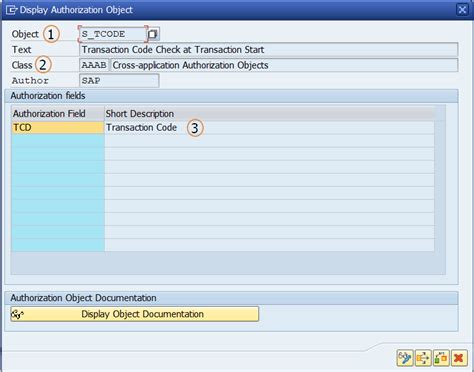Click Authorization Object Documentation group title
The image size is (474, 372).
(83, 298)
